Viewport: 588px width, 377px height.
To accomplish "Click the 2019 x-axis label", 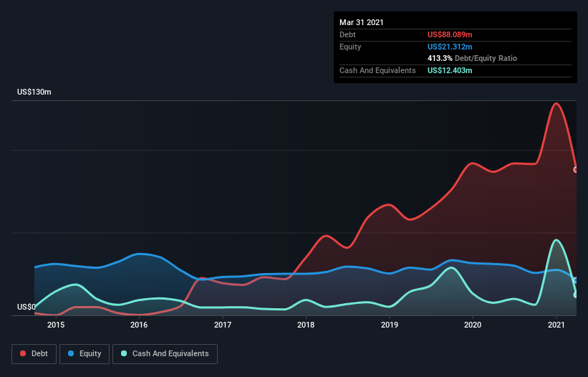I will [x=389, y=325].
